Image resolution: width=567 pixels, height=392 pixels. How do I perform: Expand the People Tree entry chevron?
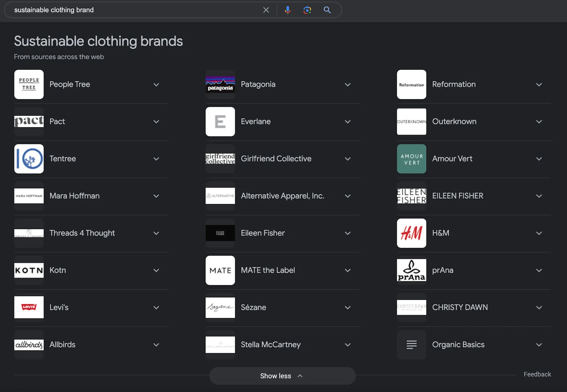[x=156, y=85]
